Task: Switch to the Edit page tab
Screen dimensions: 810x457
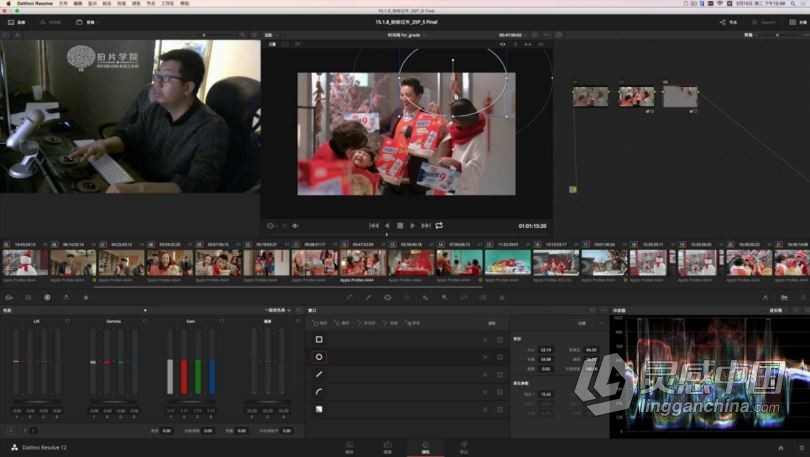Action: pos(387,447)
